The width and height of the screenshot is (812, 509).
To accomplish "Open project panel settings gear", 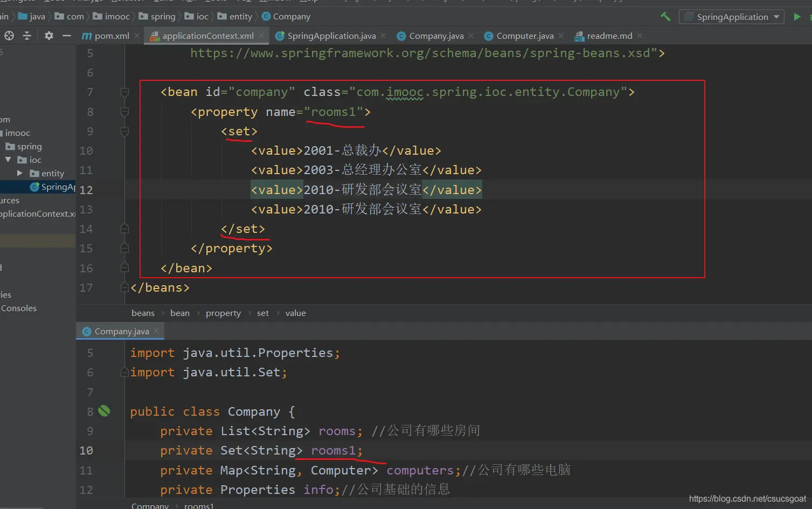I will point(49,36).
